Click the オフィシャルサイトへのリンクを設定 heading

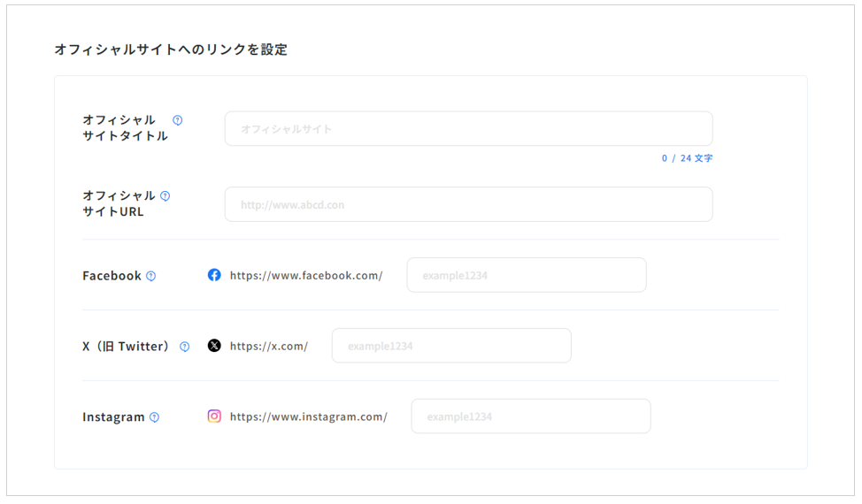pos(171,50)
